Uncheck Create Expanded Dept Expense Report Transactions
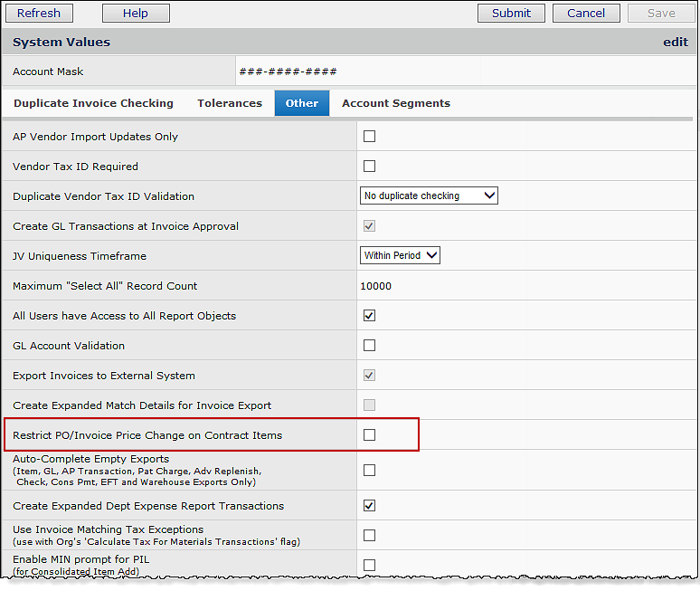The height and width of the screenshot is (591, 700). (369, 506)
